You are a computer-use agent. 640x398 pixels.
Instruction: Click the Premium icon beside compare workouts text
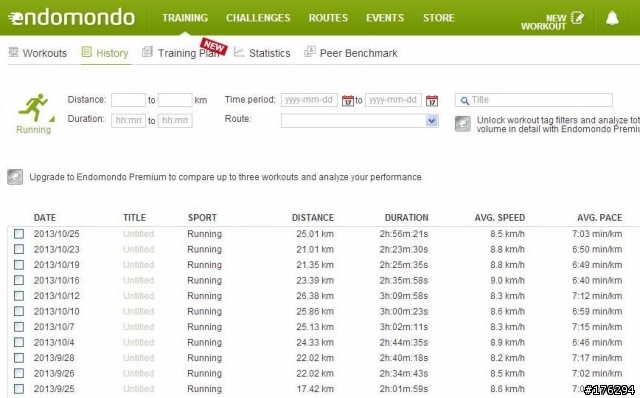click(15, 177)
